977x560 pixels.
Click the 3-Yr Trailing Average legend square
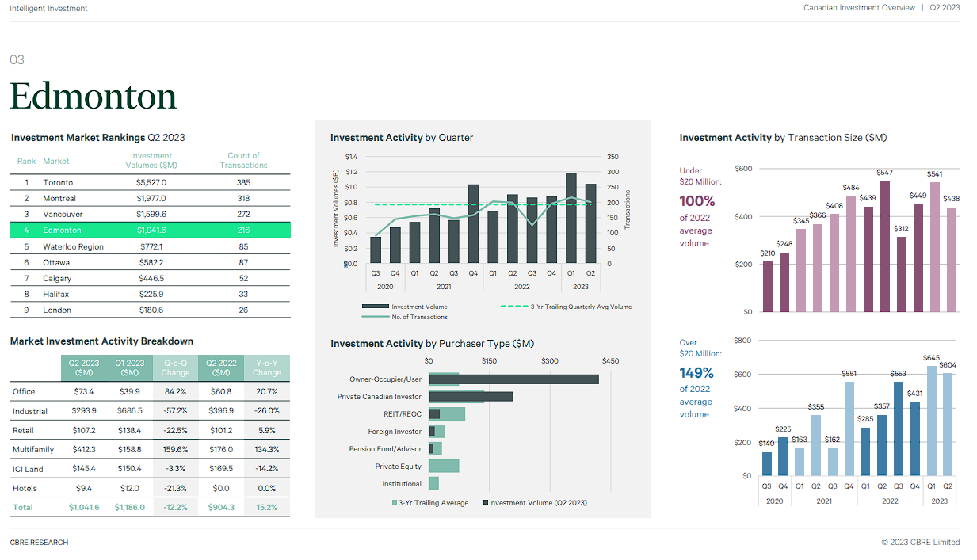click(x=395, y=503)
